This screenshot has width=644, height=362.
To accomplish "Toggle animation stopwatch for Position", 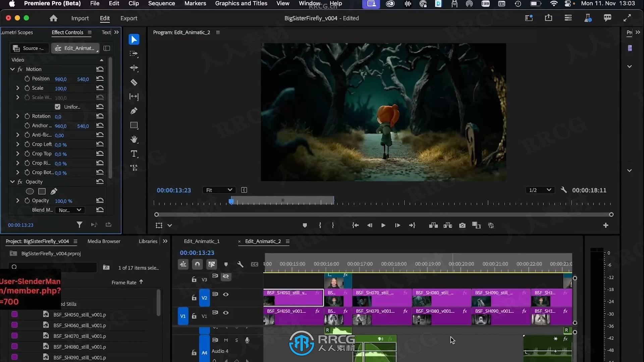I will (x=27, y=79).
